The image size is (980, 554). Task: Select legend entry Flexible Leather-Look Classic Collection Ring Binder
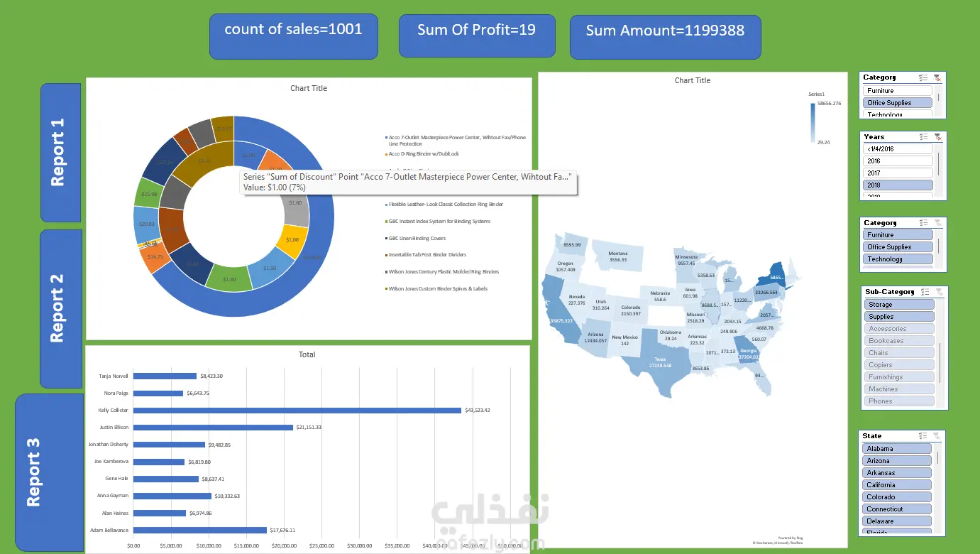pyautogui.click(x=444, y=205)
